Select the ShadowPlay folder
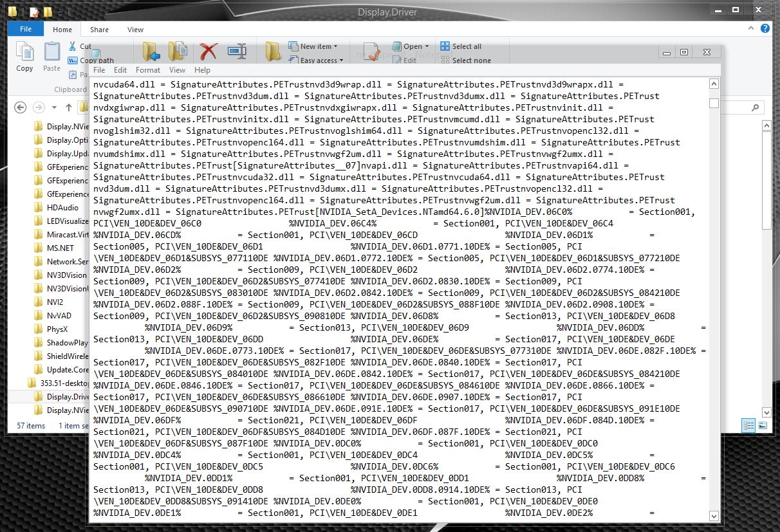Image resolution: width=780 pixels, height=532 pixels. coord(61,342)
